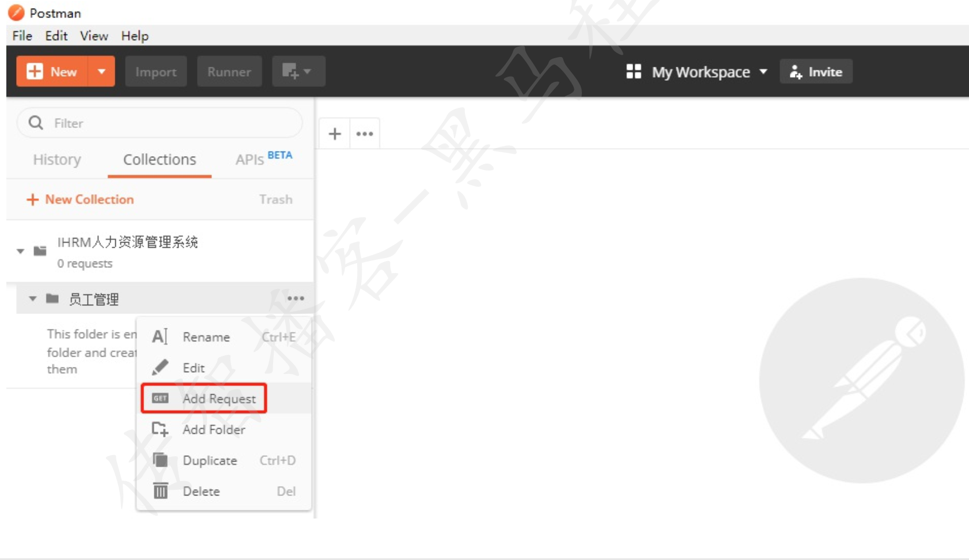
Task: Click the '0 requests' text
Action: coord(85,263)
